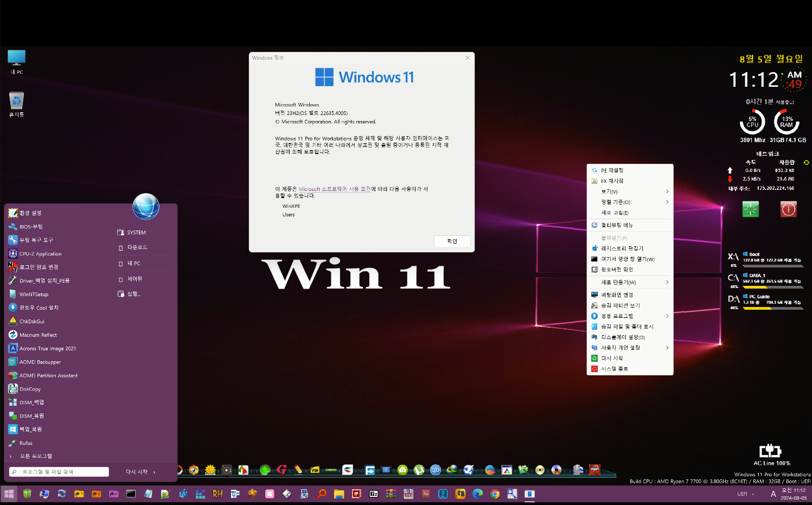The width and height of the screenshot is (812, 505).
Task: Expand 정렬 기준(O) submenu
Action: 667,202
